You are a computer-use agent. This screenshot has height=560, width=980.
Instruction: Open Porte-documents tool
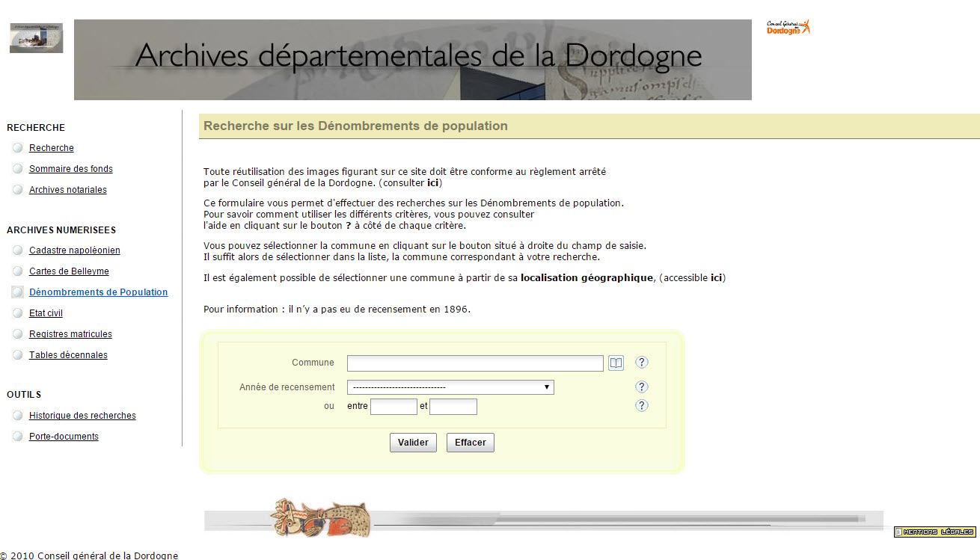click(64, 437)
